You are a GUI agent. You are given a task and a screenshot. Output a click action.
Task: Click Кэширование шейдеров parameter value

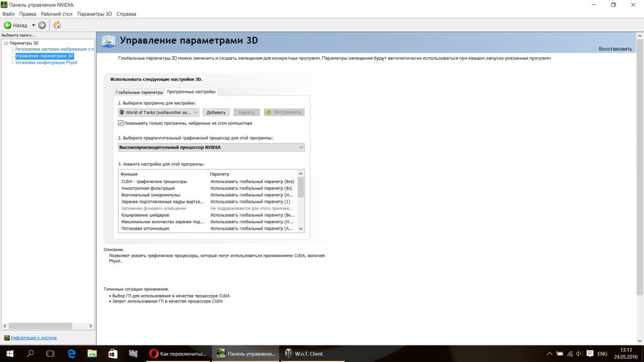[252, 215]
